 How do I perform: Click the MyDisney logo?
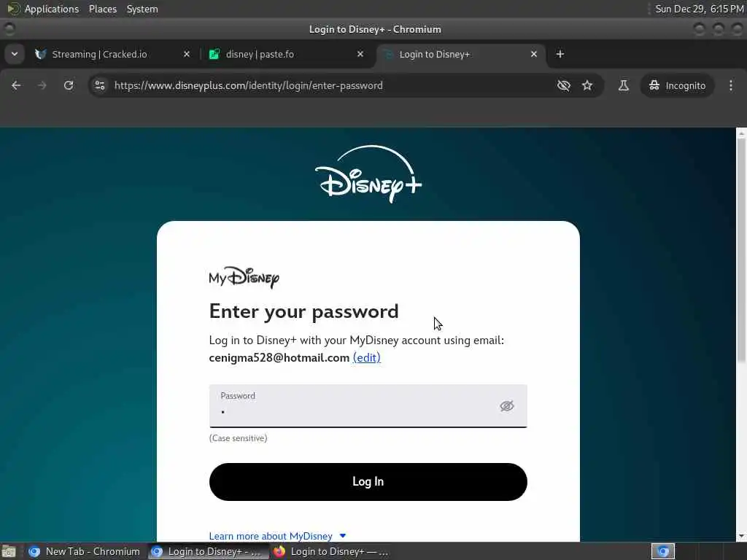click(x=244, y=277)
